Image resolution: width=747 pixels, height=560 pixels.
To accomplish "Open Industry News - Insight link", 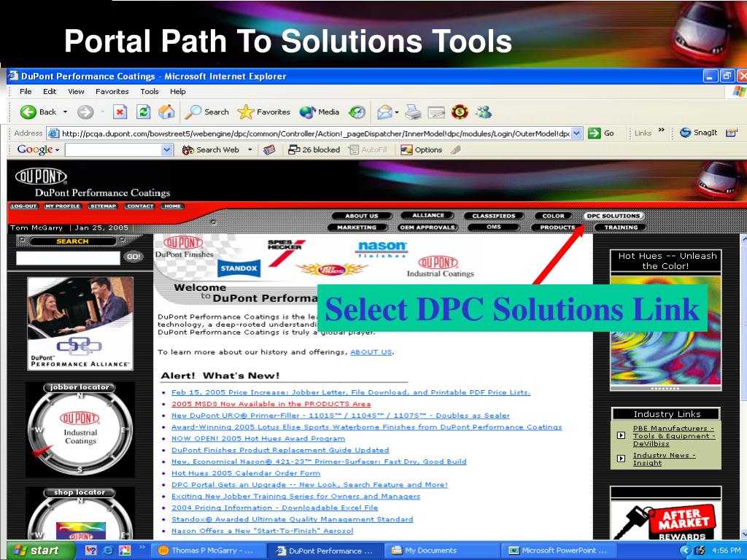I will click(x=664, y=459).
